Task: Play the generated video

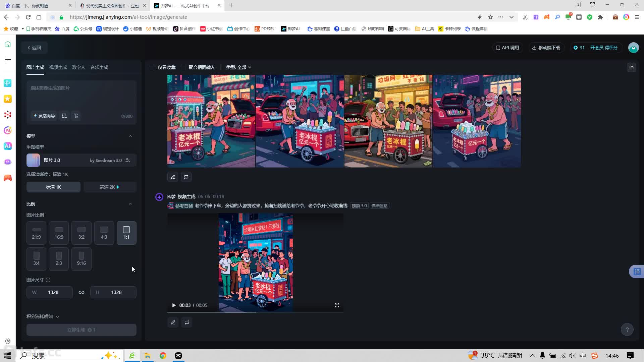Action: 174,305
